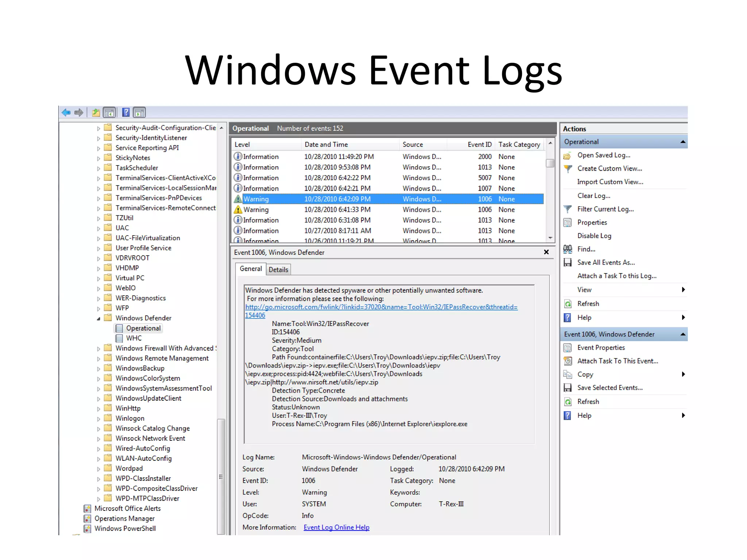
Task: Click the Up one level folder icon
Action: (96, 113)
